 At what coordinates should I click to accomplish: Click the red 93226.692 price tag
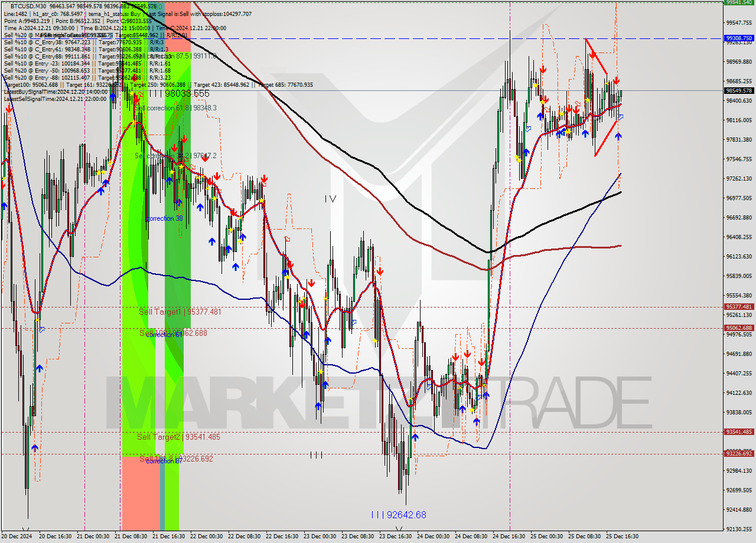click(x=739, y=453)
